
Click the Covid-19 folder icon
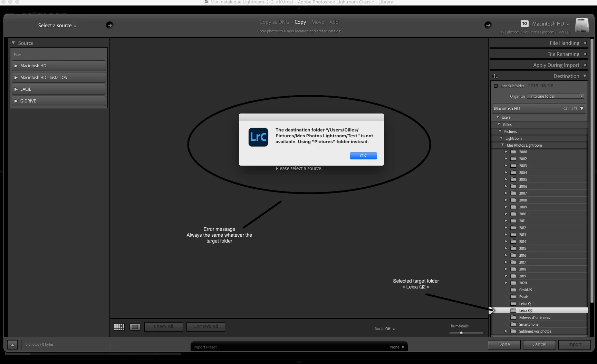tap(513, 290)
